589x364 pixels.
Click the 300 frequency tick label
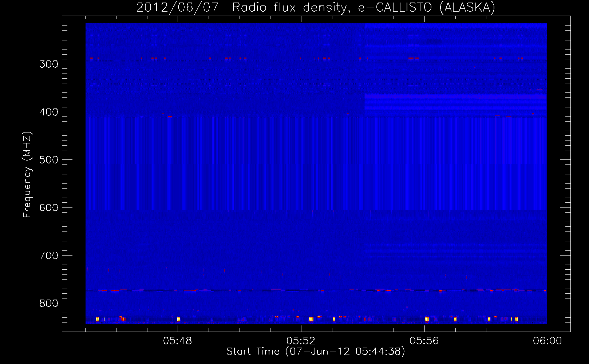(49, 64)
